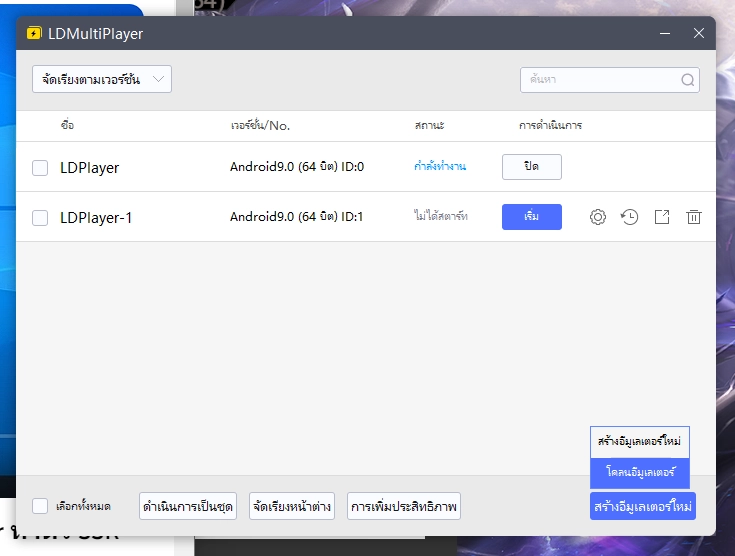This screenshot has height=556, width=735.
Task: Click Android9.0 (64 บิต) ID:1 text
Action: tap(297, 217)
